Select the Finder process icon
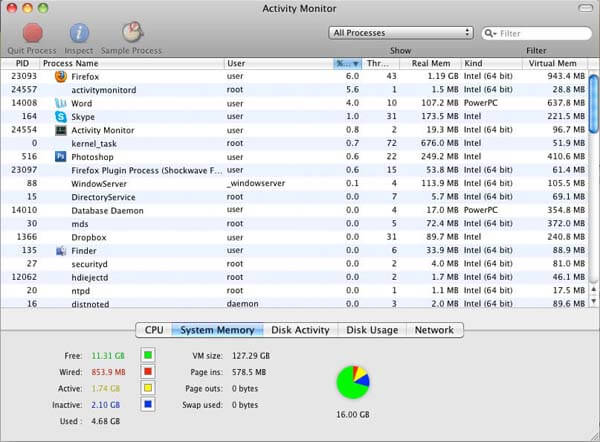The width and height of the screenshot is (600, 442). click(60, 250)
